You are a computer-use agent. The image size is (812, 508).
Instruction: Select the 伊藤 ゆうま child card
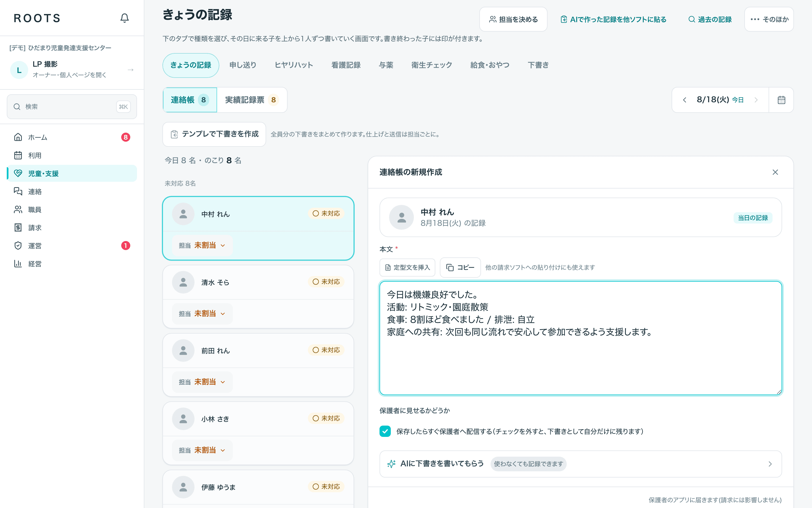tap(258, 489)
